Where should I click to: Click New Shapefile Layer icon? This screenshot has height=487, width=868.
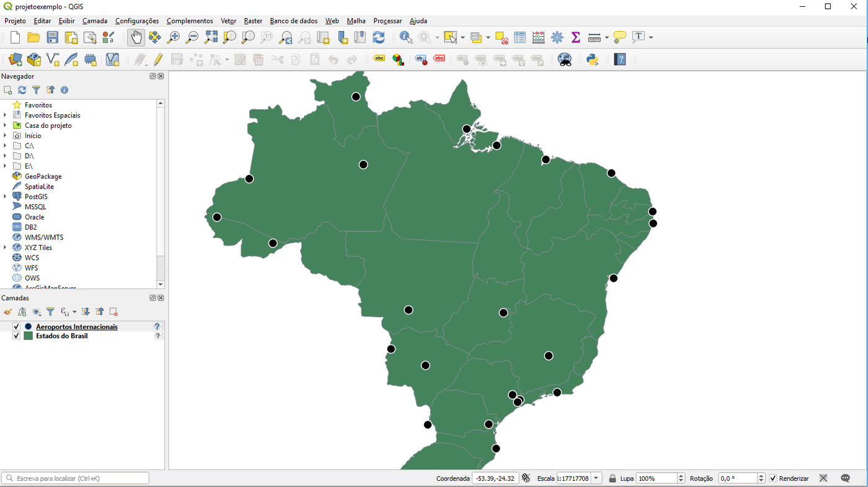(x=53, y=60)
